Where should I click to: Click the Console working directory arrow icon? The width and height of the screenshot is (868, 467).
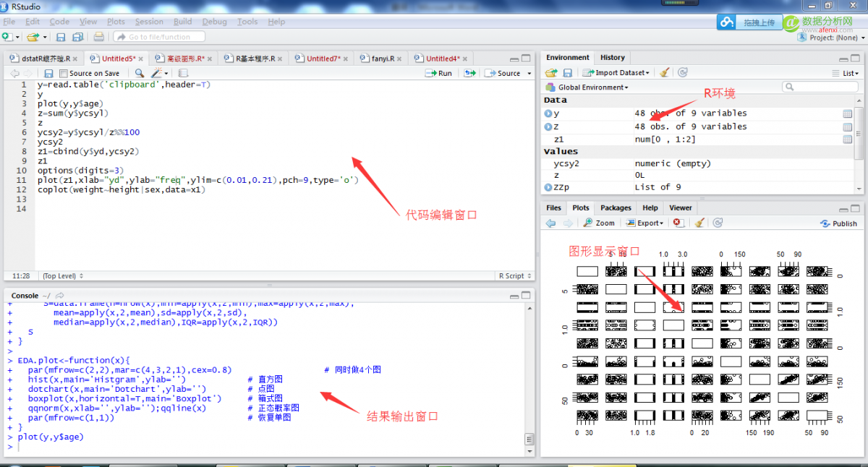pos(60,296)
